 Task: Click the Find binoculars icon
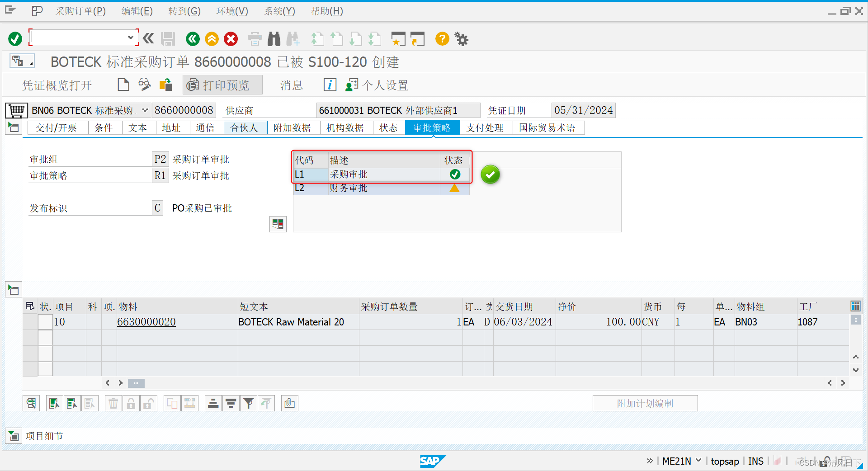[274, 39]
